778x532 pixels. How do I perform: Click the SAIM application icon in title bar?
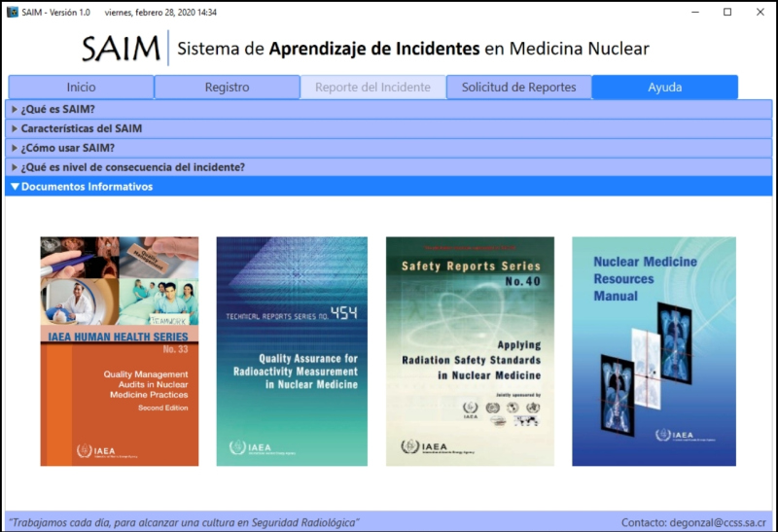click(x=12, y=12)
